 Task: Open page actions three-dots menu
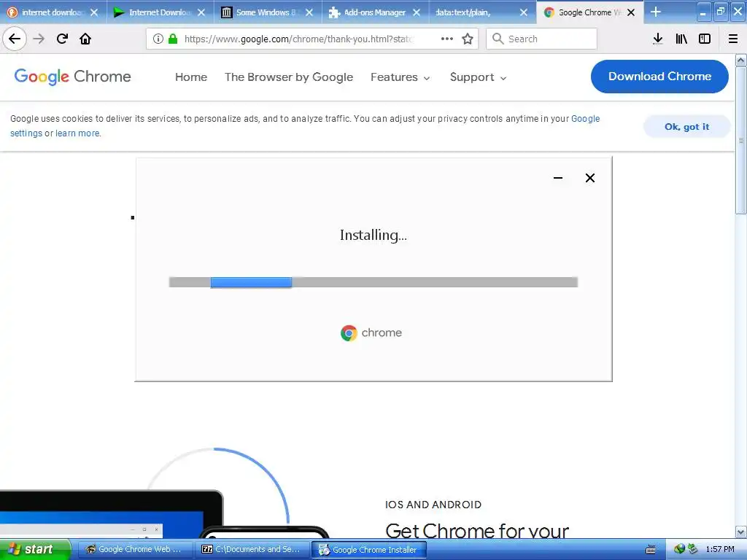(x=447, y=39)
